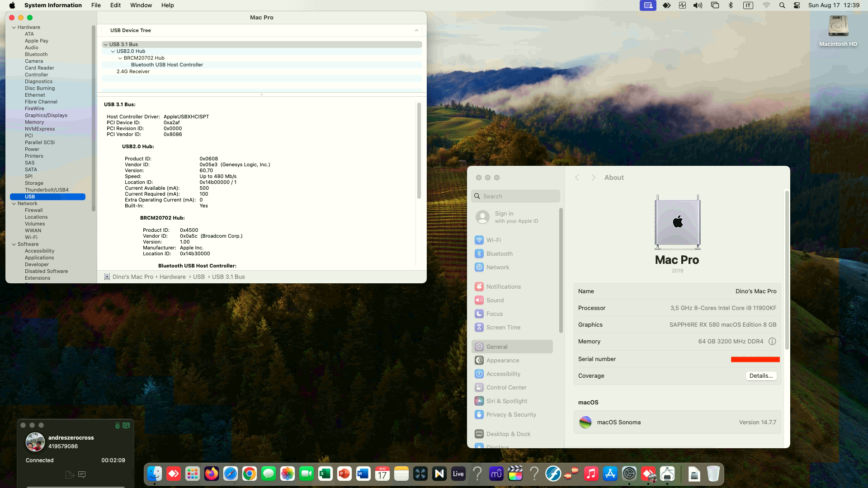Image resolution: width=868 pixels, height=488 pixels.
Task: Click the date and time in menu bar
Action: pos(834,5)
